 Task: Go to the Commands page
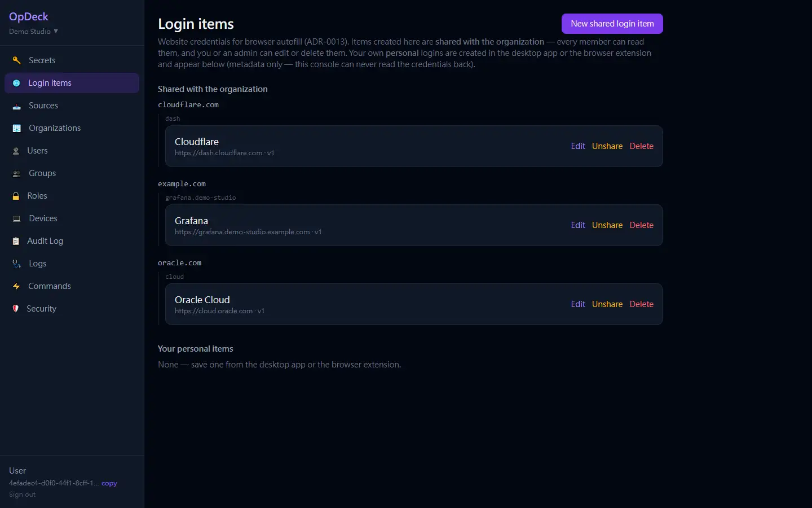click(72, 286)
